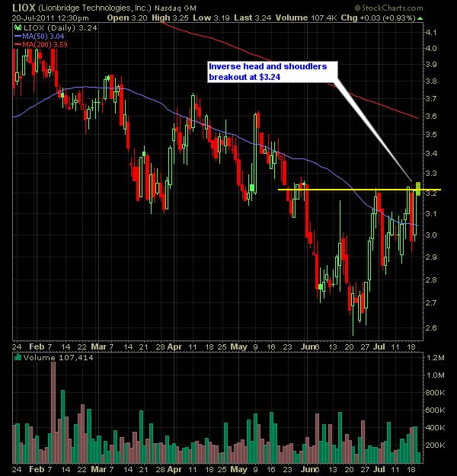
Task: Click the 1.2M volume axis label
Action: click(434, 357)
